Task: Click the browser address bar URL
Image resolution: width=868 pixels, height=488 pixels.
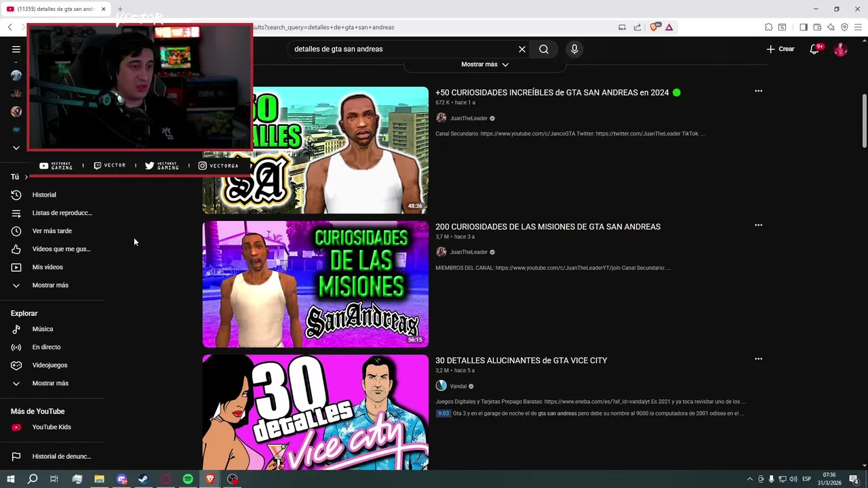Action: tap(323, 27)
